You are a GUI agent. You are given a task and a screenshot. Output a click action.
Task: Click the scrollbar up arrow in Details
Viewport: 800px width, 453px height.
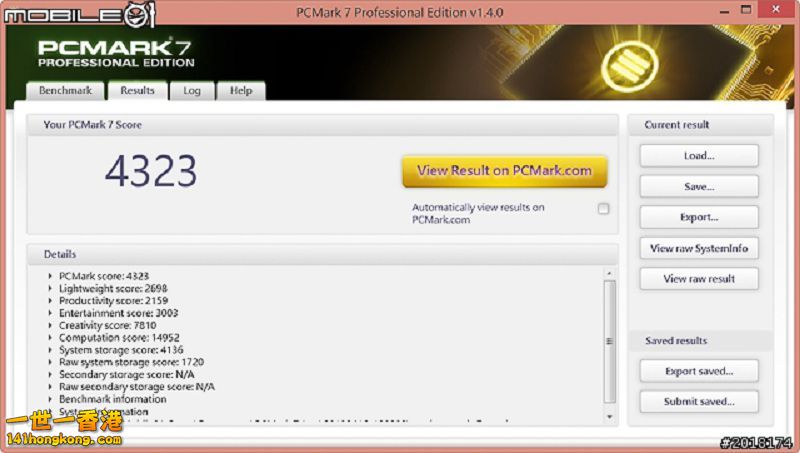609,273
